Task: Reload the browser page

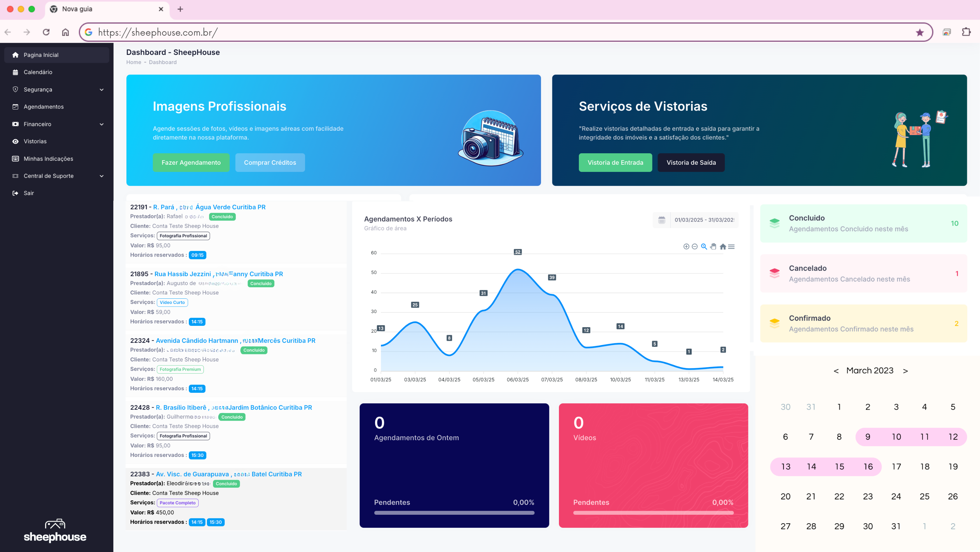Action: coord(46,32)
